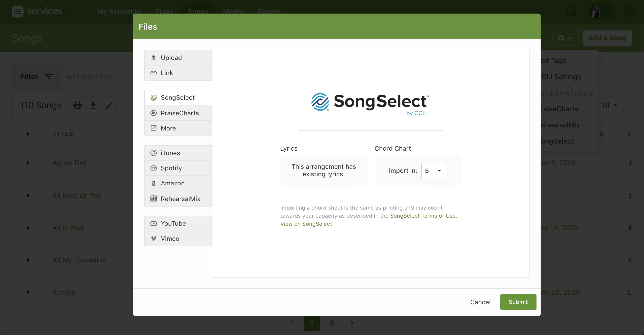The image size is (644, 335).
Task: Click the print songs icon
Action: click(x=77, y=105)
